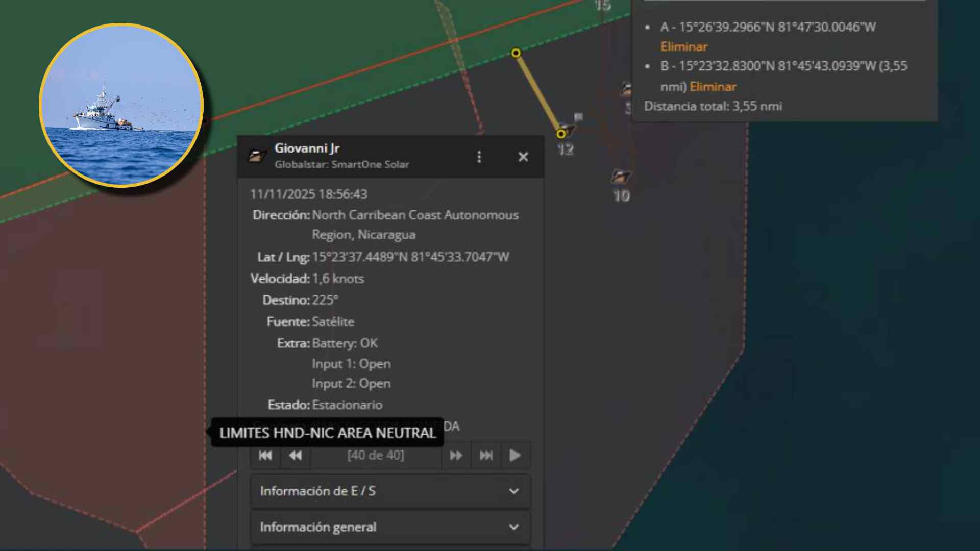Select vessel marker labeled 10 on map
Image resolution: width=980 pixels, height=551 pixels.
(621, 177)
